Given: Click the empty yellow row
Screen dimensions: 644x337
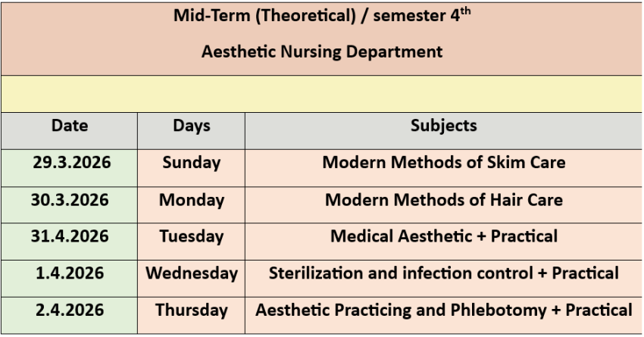Looking at the screenshot, I should (x=322, y=93).
